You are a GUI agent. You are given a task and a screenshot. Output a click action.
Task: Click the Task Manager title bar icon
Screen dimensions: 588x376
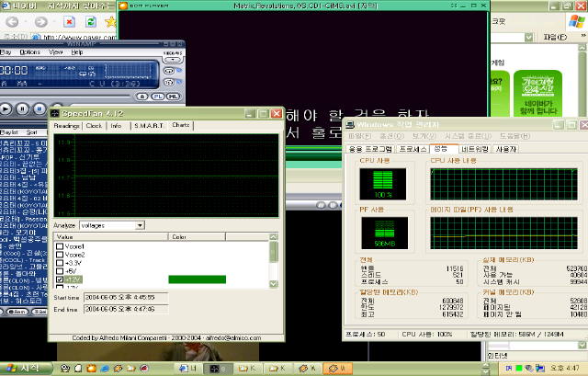pos(350,124)
